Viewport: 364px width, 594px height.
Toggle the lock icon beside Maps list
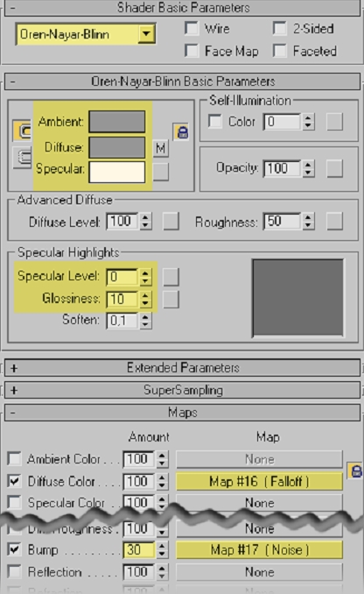pos(355,470)
